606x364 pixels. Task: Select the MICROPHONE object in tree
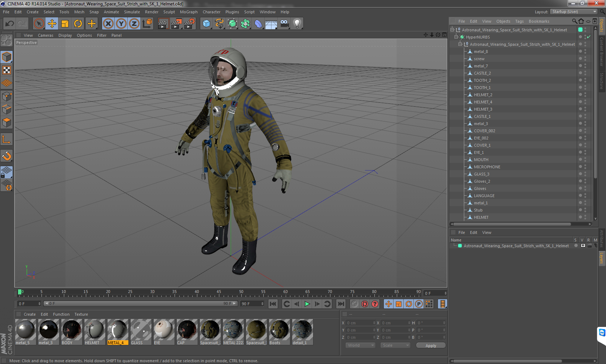point(487,167)
